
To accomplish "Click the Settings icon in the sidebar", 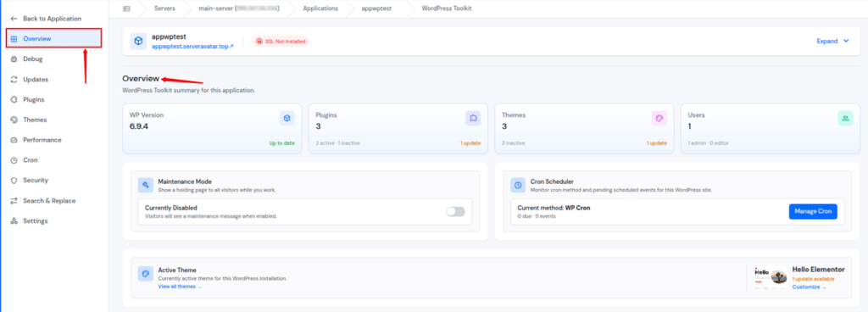I will (x=14, y=220).
